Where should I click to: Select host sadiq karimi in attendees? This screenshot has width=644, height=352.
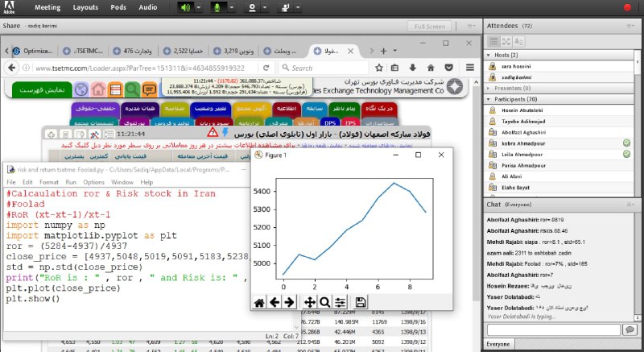[559, 77]
